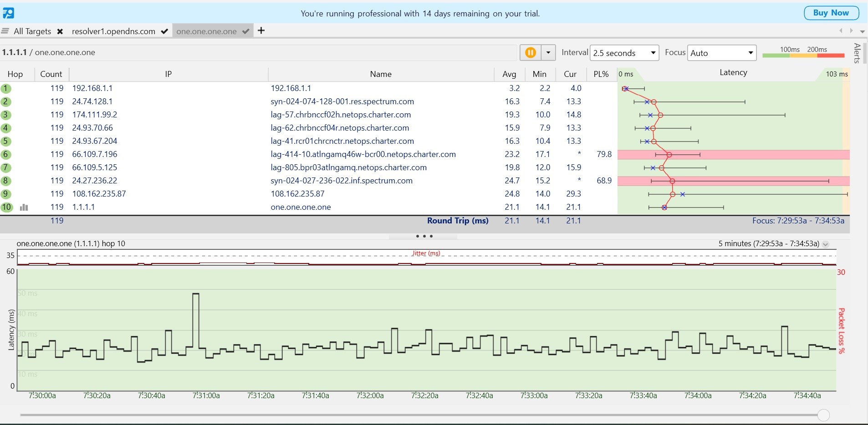Click the graph bar icon on hop 10
This screenshot has width=868, height=425.
pos(24,207)
